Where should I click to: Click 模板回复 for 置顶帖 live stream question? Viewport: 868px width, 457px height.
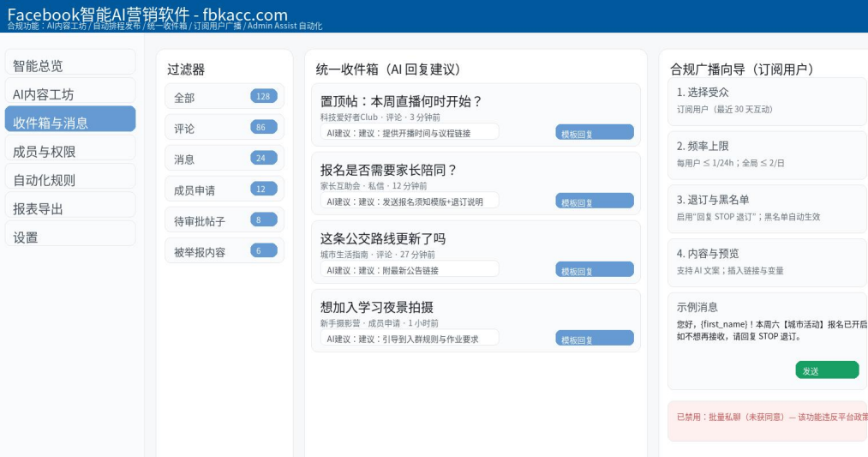point(594,132)
